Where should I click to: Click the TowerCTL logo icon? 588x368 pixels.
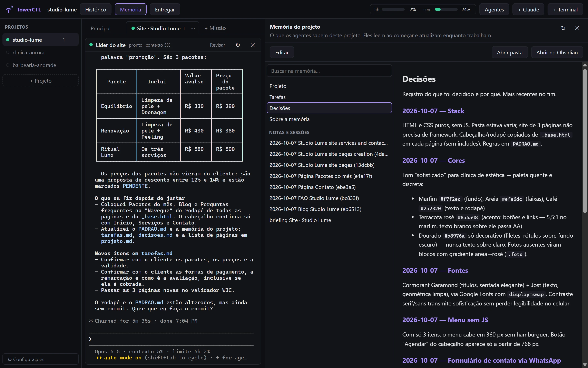(x=9, y=9)
